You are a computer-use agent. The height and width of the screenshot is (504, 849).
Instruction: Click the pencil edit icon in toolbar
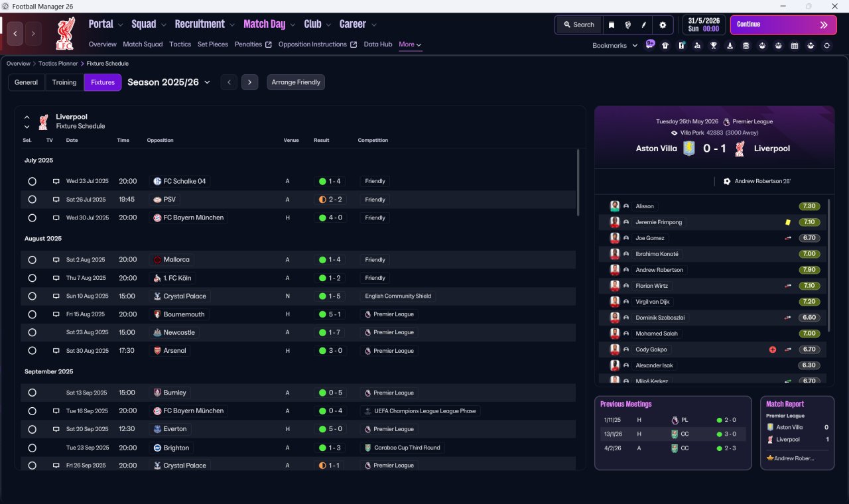point(643,25)
